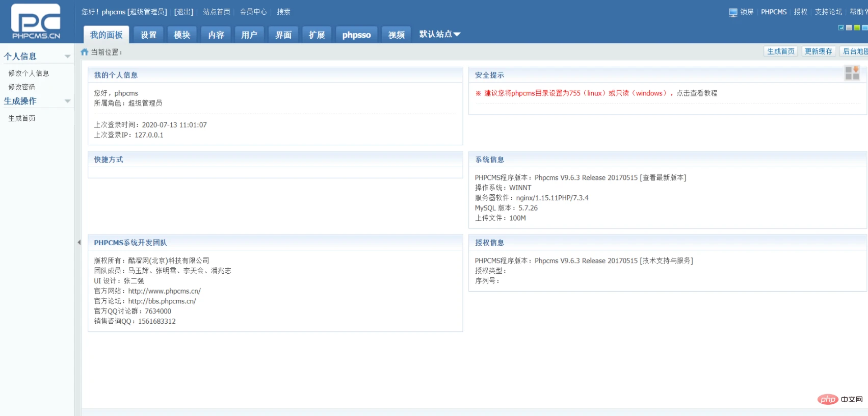Image resolution: width=868 pixels, height=416 pixels.
Task: Click the text 上次登录时间: 2020-07-13 11:01:07
Action: click(x=150, y=125)
